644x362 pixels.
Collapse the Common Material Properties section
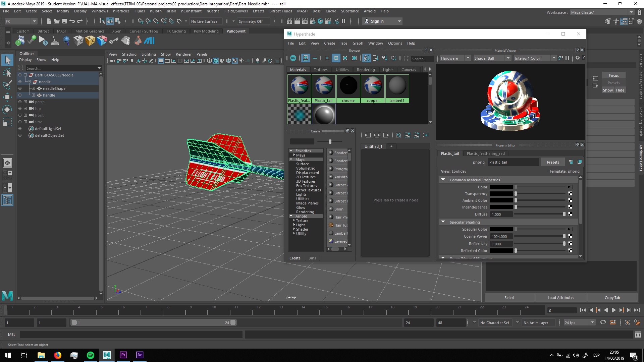tap(443, 180)
